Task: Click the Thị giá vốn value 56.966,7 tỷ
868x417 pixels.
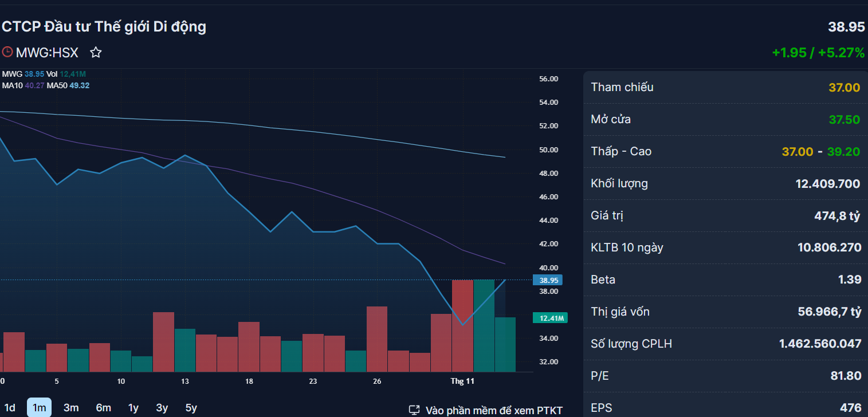Action: coord(830,312)
